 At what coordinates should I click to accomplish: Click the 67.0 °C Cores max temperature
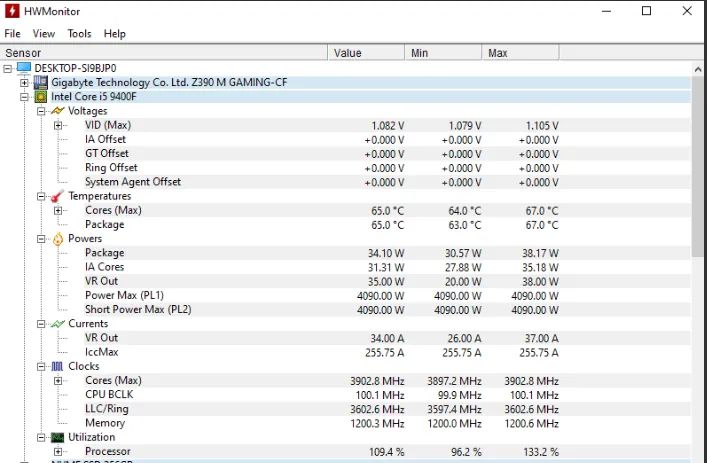pos(542,211)
